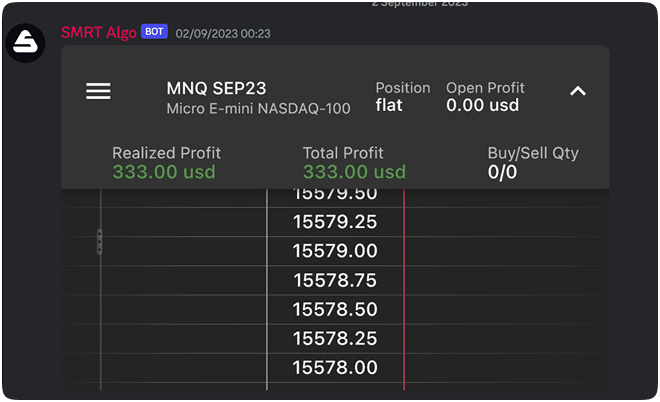Select the 15579.25 price row
This screenshot has width=660, height=402.
(335, 222)
